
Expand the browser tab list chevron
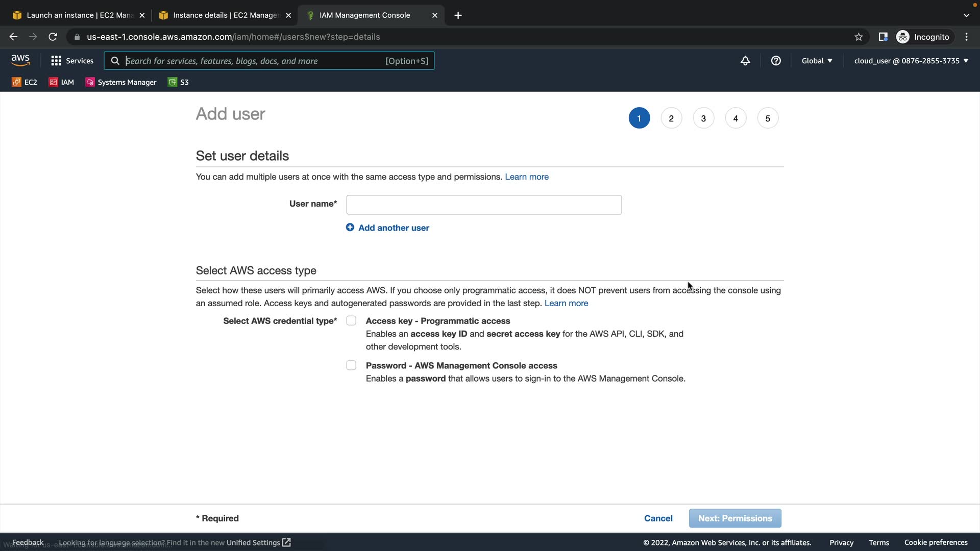(966, 15)
